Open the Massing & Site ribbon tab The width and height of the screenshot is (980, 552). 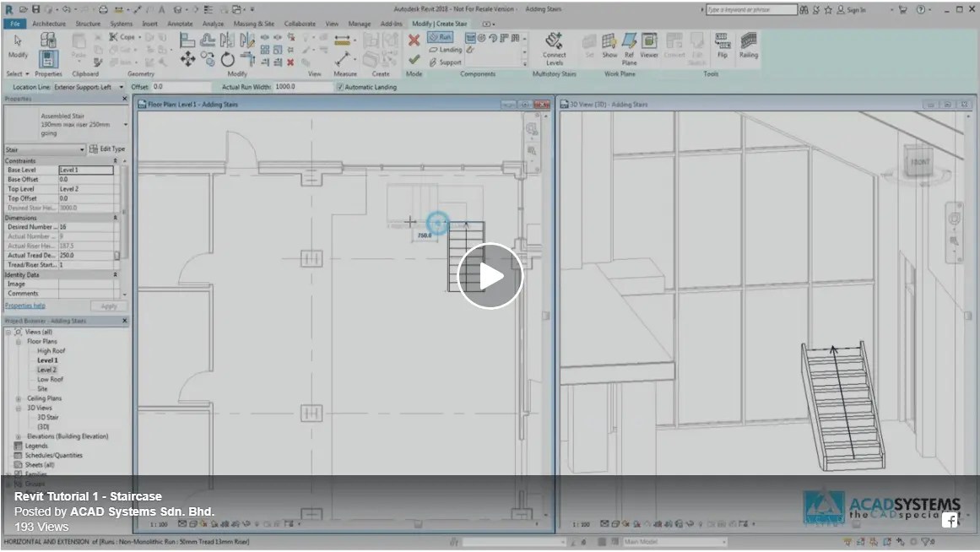(x=254, y=24)
